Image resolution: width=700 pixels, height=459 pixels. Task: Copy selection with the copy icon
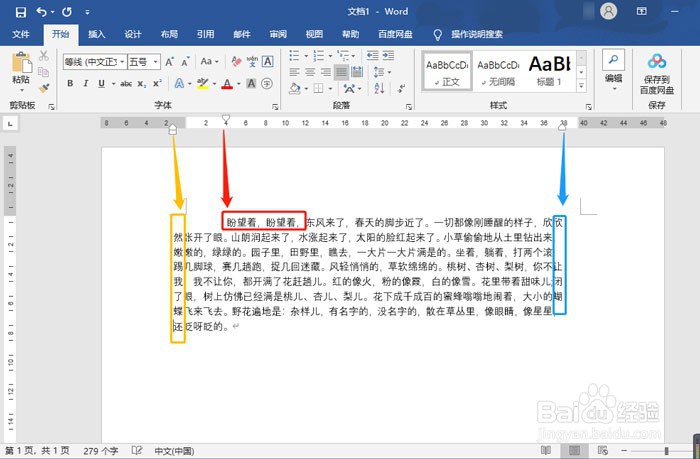[43, 72]
